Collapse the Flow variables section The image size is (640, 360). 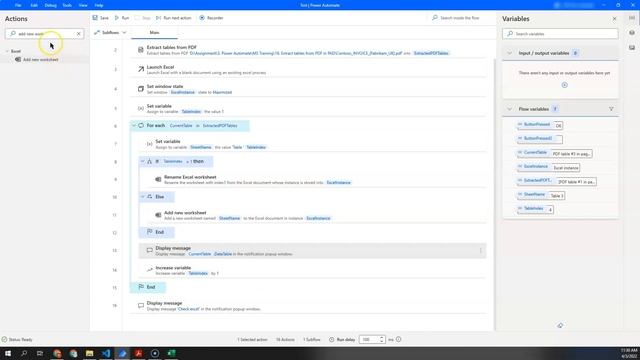pyautogui.click(x=509, y=109)
